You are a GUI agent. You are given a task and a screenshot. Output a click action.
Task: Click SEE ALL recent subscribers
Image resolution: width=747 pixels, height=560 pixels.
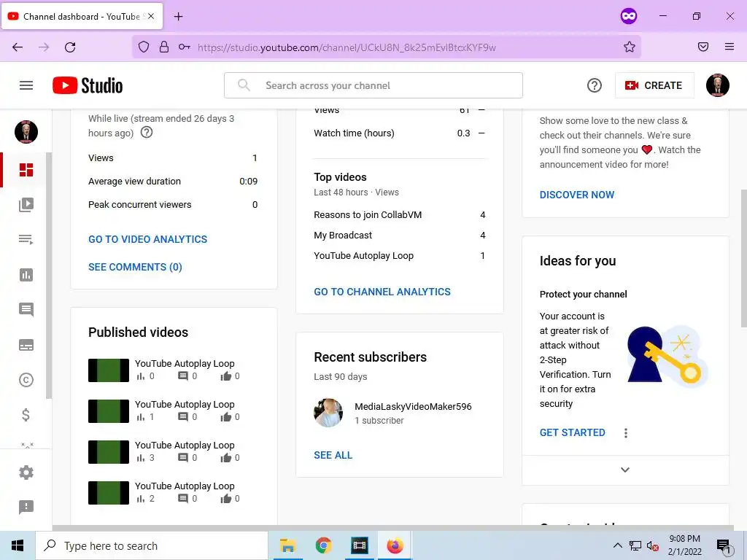pos(333,455)
